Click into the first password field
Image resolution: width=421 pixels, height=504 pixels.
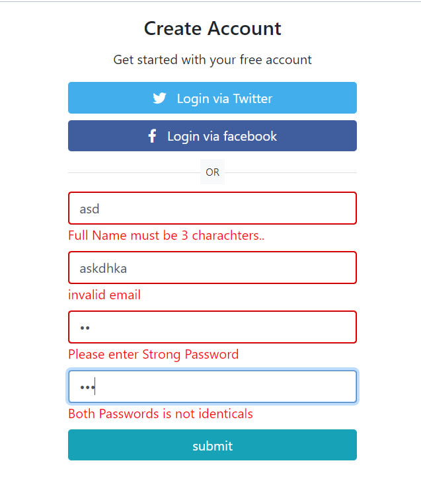pyautogui.click(x=212, y=328)
